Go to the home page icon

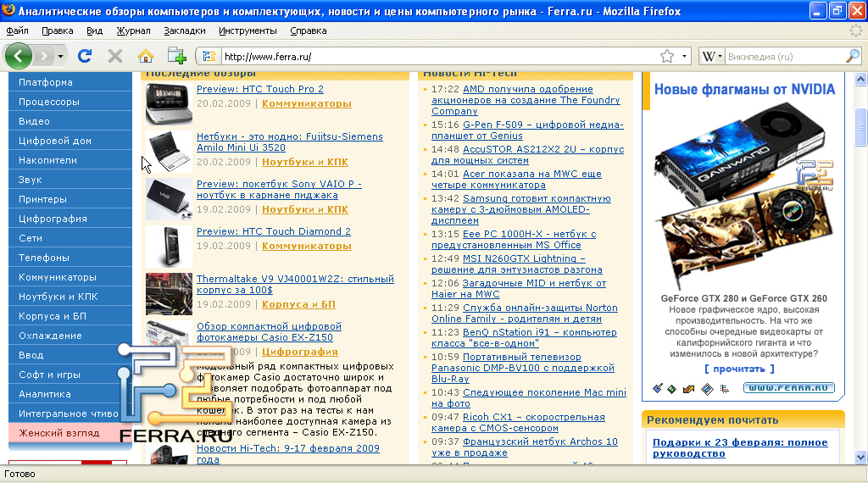146,56
